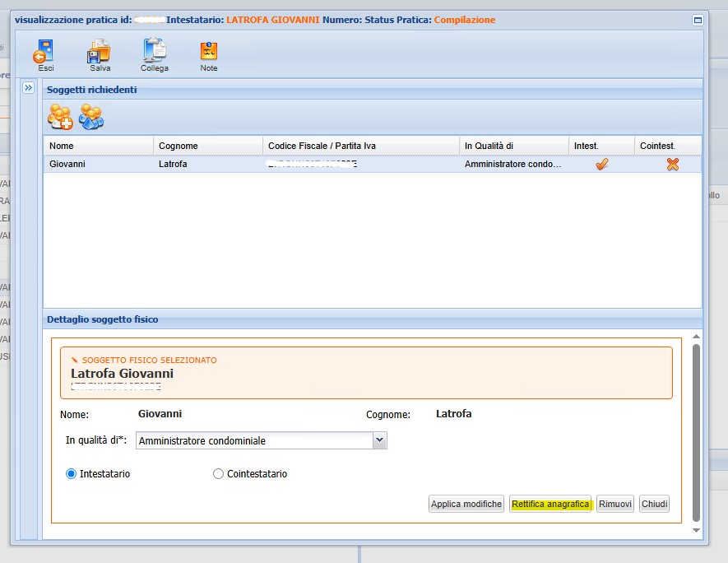Click the Codice Fiscale / Partita Iva header

[x=361, y=146]
